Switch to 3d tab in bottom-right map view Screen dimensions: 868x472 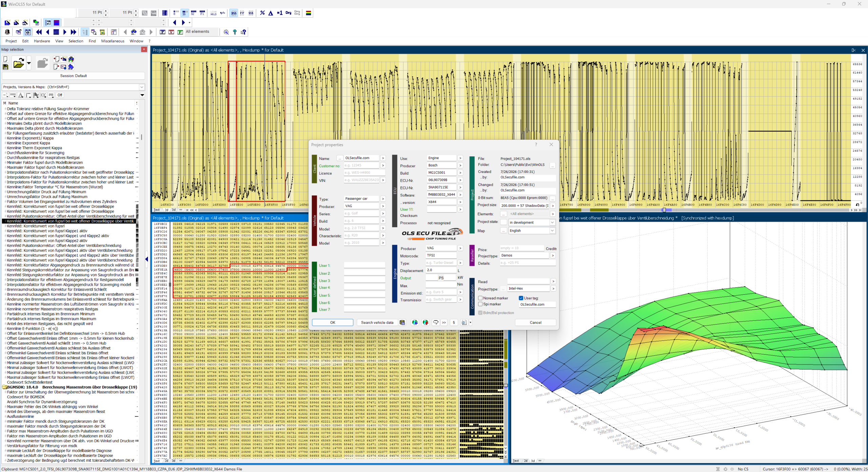pyautogui.click(x=533, y=461)
